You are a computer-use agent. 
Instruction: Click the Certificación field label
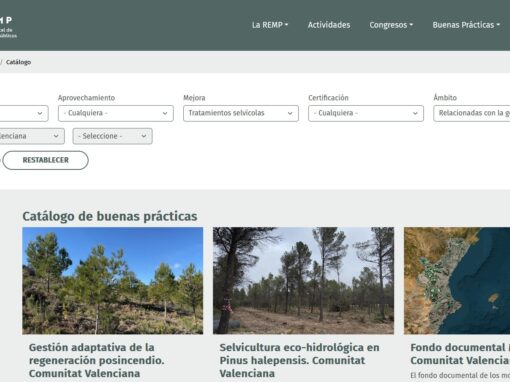tap(328, 98)
